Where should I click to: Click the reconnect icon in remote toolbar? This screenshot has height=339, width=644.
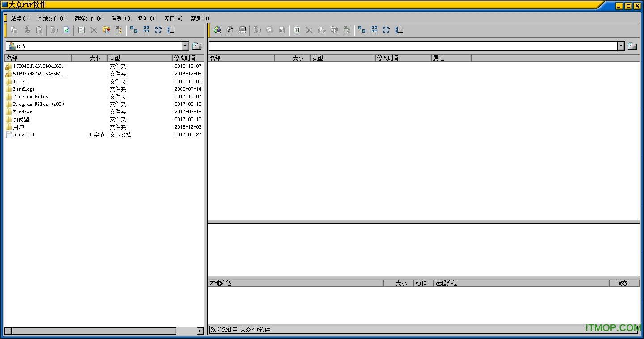coord(230,30)
